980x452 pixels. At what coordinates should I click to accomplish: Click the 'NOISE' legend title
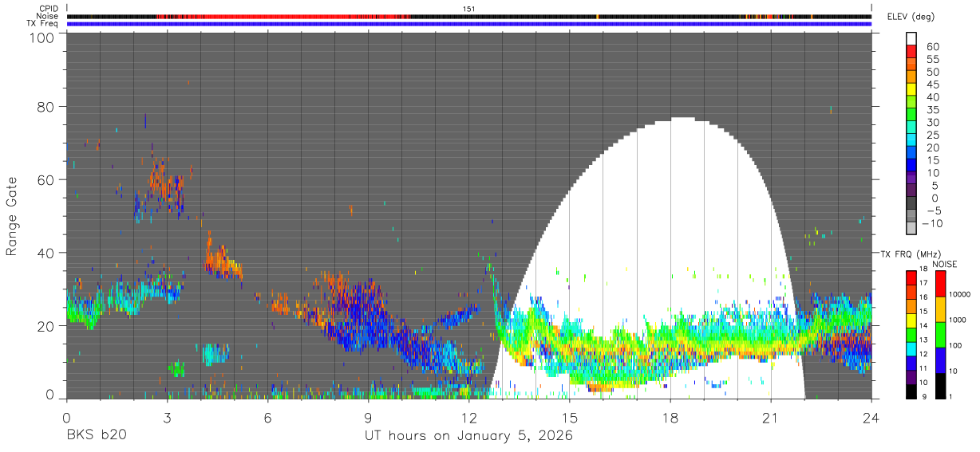tap(945, 264)
